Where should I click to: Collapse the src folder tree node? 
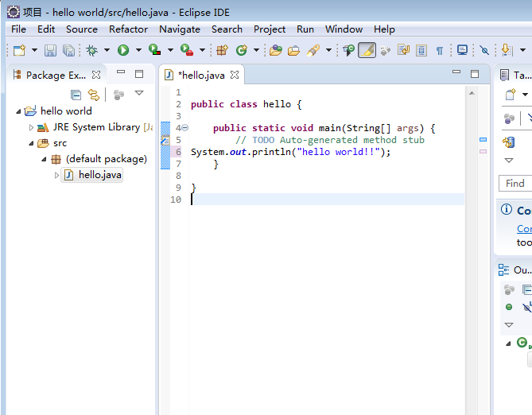pyautogui.click(x=32, y=143)
